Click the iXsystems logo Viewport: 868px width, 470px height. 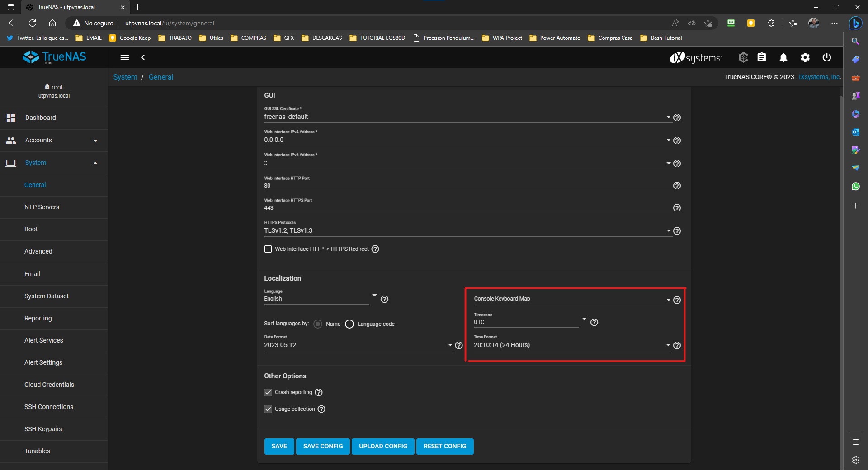tap(695, 58)
